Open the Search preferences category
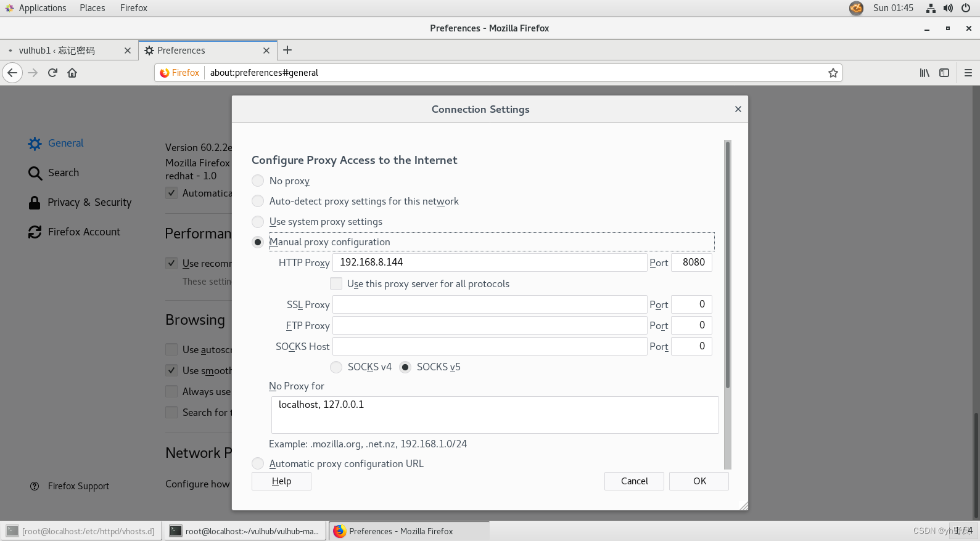 click(54, 173)
